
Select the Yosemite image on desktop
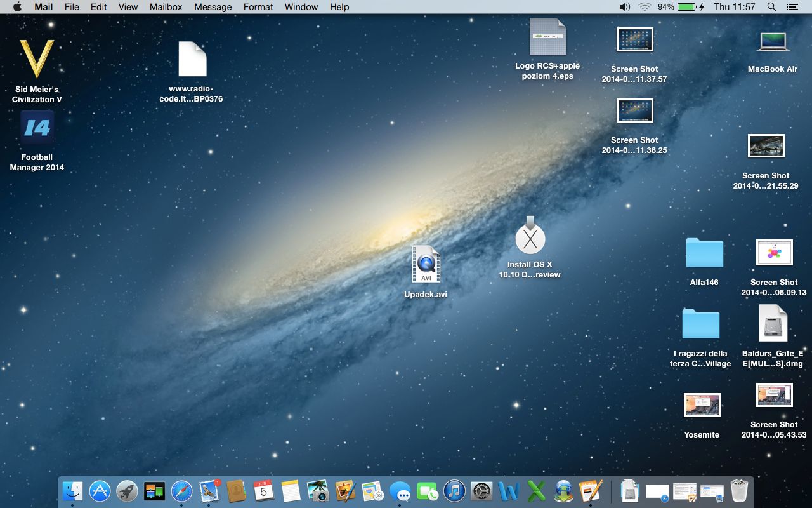pyautogui.click(x=702, y=416)
